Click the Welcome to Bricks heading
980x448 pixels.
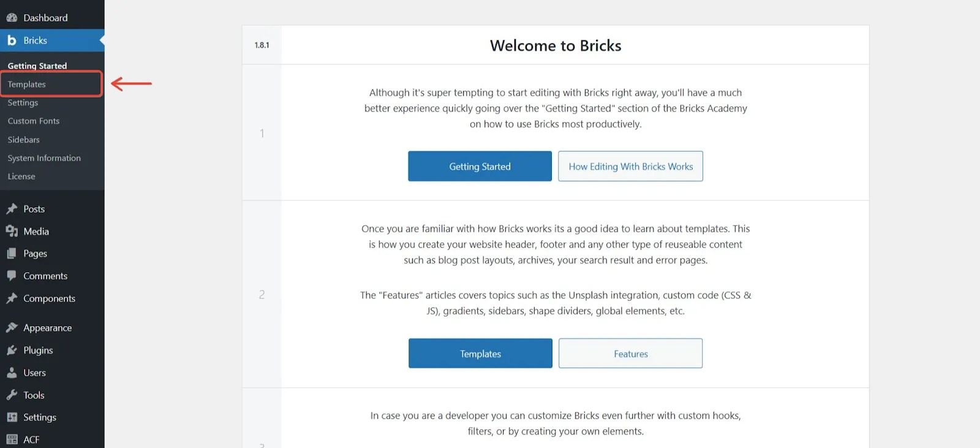pyautogui.click(x=556, y=45)
